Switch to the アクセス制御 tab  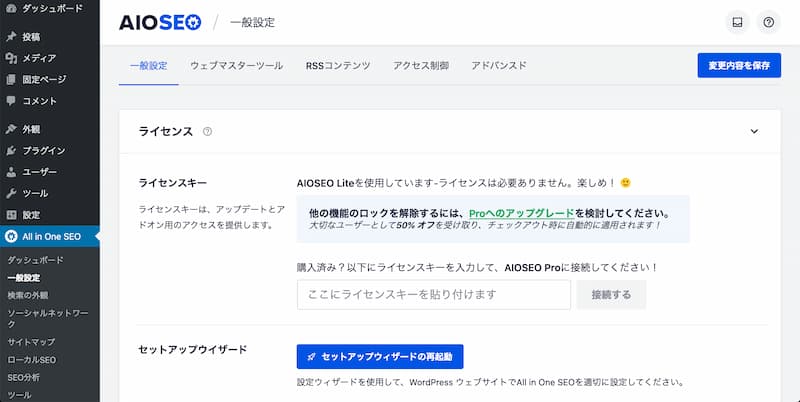tap(421, 65)
